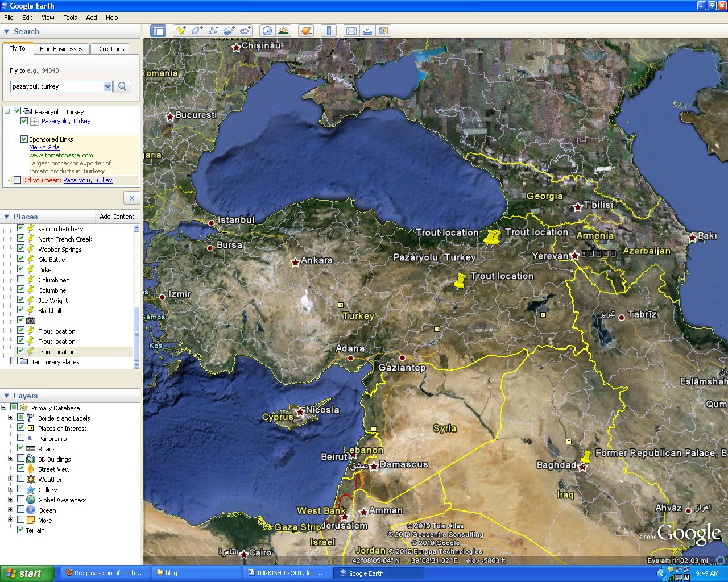Uncheck the Roads layer
This screenshot has width=728, height=582.
tap(20, 448)
